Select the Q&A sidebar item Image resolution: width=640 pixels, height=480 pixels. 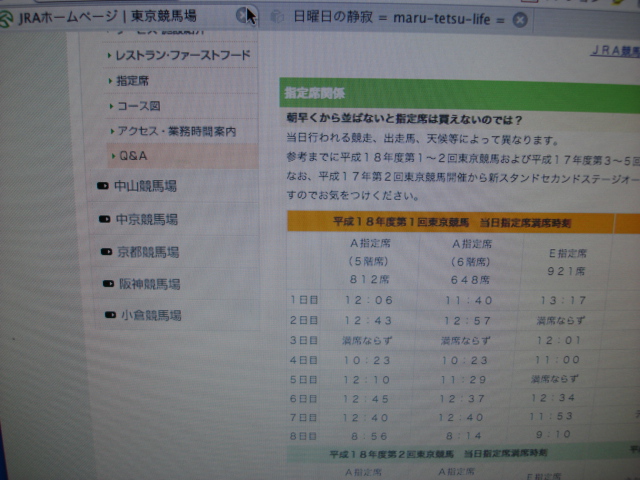[133, 156]
